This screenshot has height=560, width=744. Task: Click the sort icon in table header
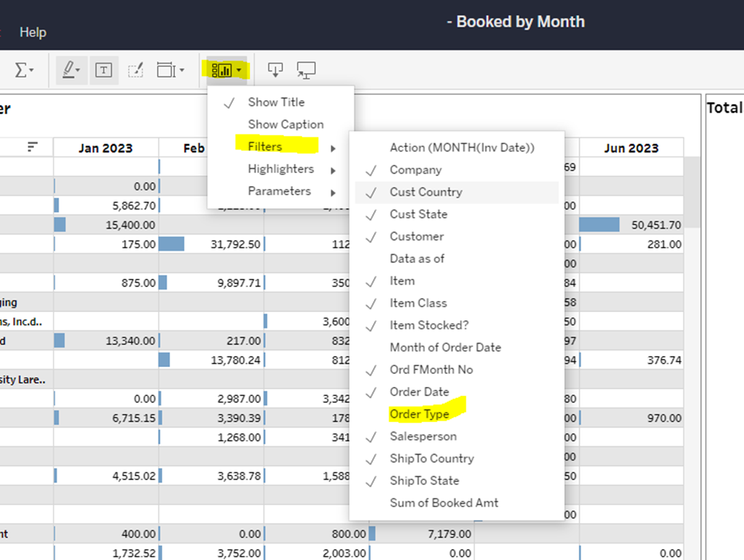point(33,146)
